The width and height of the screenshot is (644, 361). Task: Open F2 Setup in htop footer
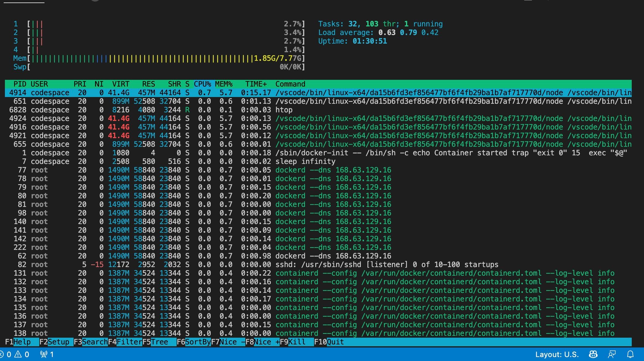58,342
